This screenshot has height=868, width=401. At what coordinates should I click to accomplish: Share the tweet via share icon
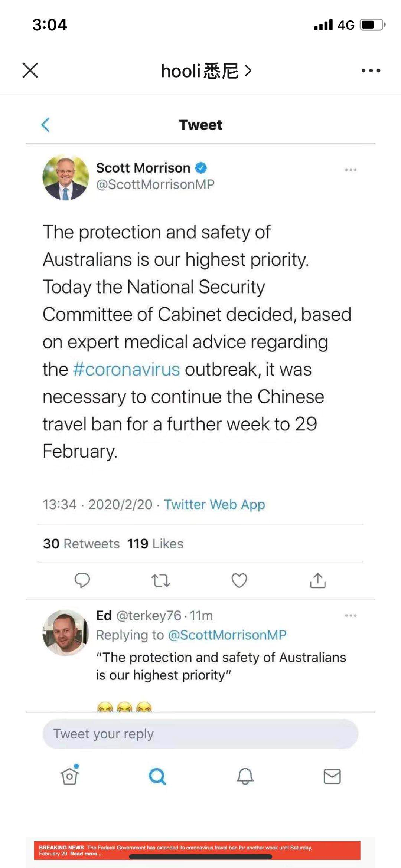(318, 580)
